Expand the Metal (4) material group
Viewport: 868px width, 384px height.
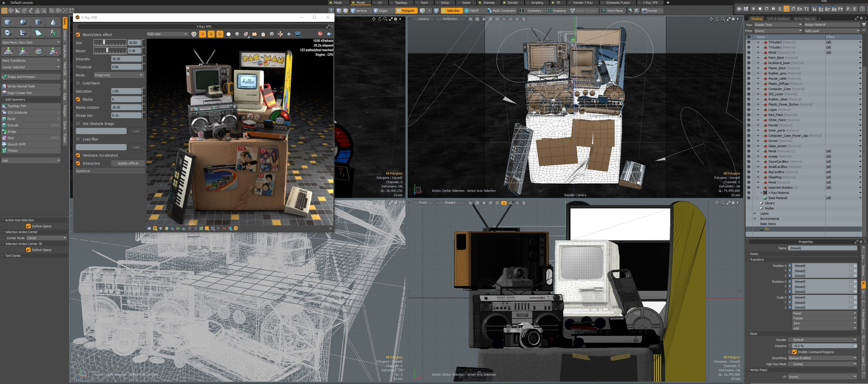click(759, 52)
